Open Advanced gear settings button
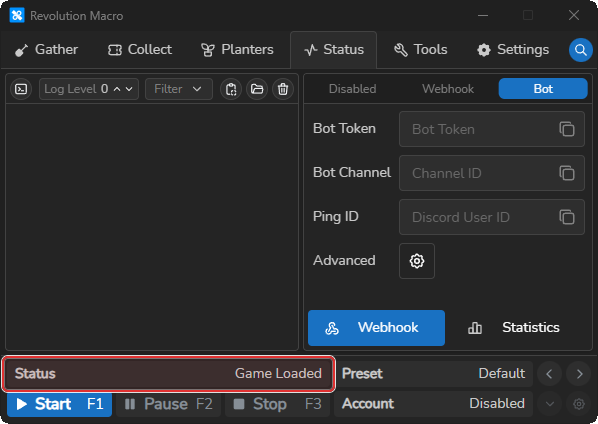Viewport: 598px width, 424px height. (417, 261)
